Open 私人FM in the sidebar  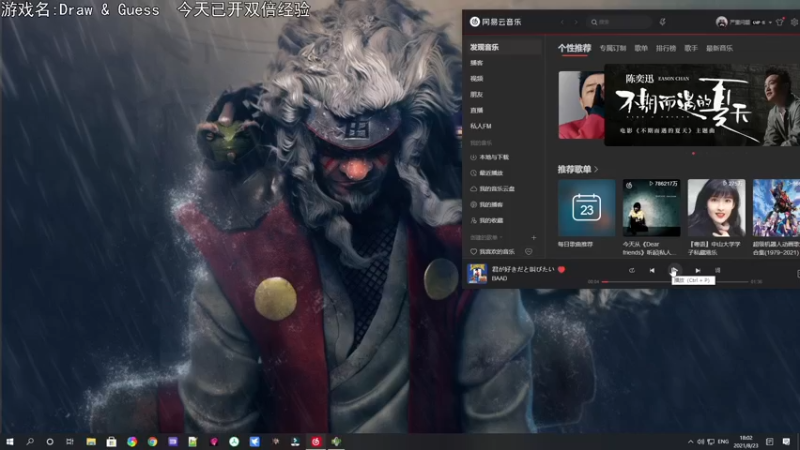pos(481,126)
